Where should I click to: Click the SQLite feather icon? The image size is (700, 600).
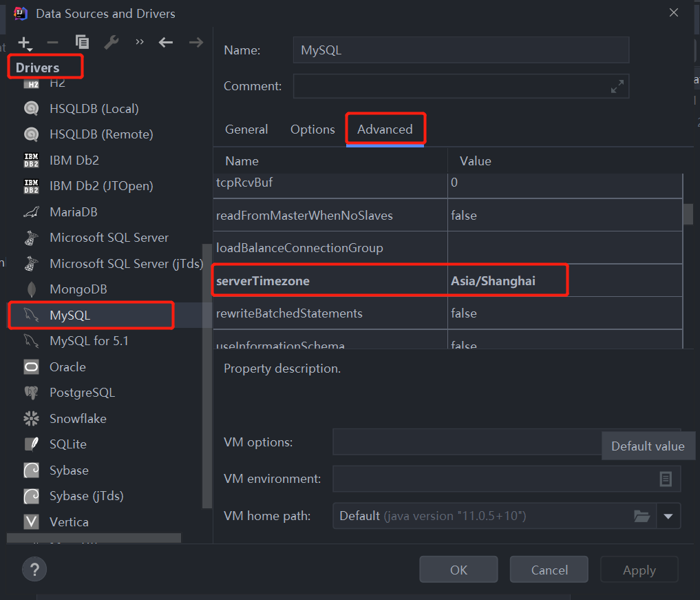click(x=32, y=444)
